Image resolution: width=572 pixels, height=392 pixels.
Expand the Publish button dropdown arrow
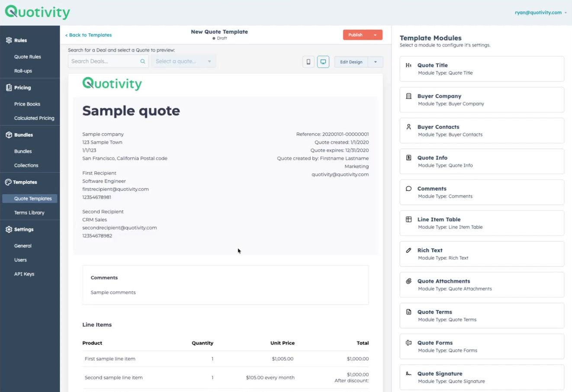coord(375,35)
